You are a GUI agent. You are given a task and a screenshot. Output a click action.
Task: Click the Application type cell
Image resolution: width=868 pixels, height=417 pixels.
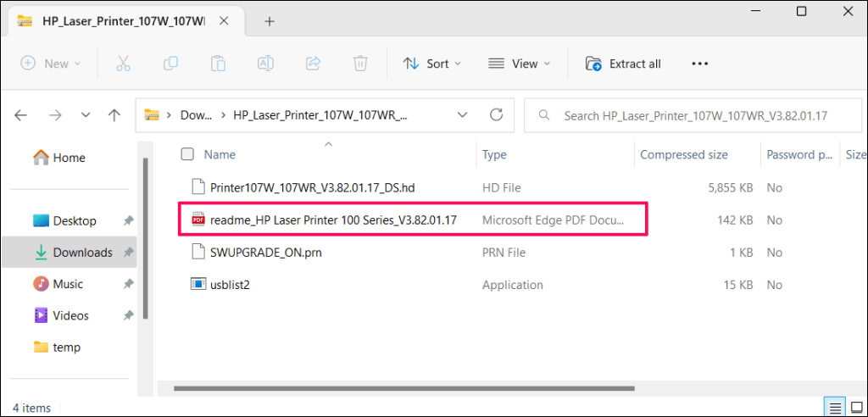513,285
